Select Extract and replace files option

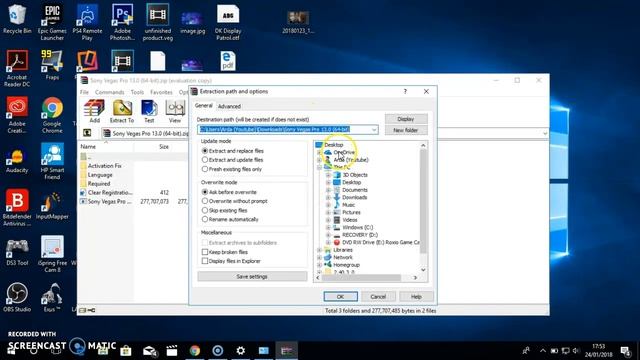(233, 151)
